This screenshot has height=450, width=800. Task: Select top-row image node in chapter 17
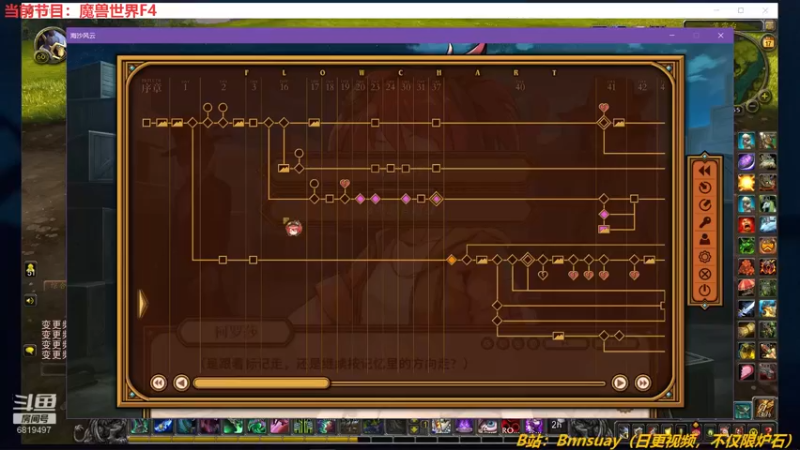click(314, 123)
